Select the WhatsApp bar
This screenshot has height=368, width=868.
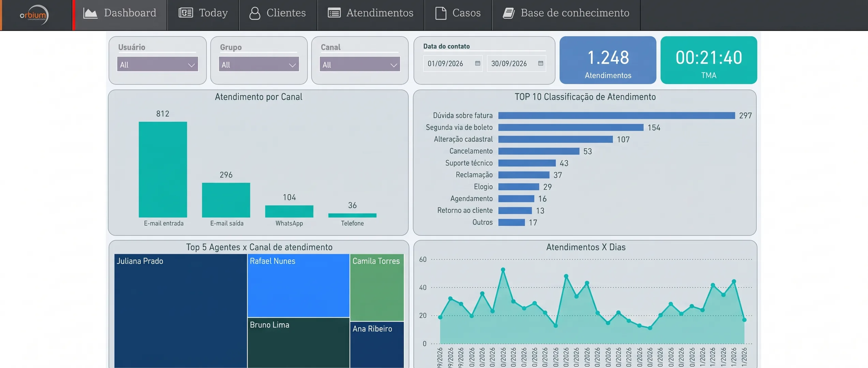pos(289,211)
